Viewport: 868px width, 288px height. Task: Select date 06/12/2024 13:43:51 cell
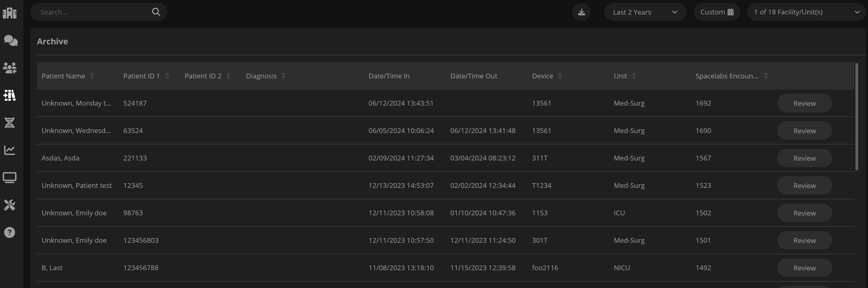tap(401, 103)
